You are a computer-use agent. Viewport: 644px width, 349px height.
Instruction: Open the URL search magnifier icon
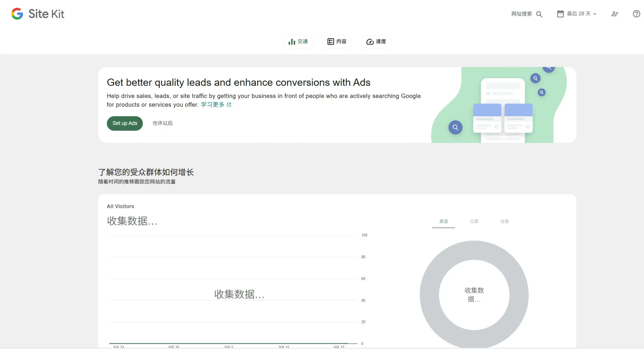point(539,14)
